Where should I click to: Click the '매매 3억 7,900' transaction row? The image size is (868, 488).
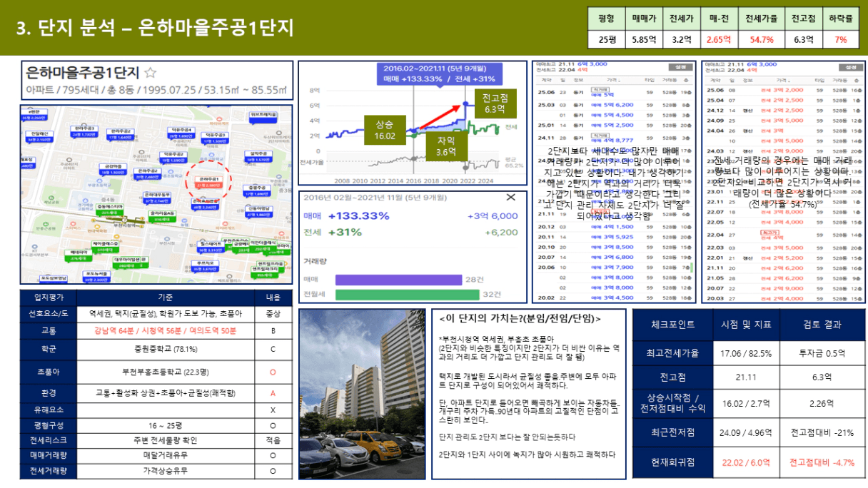coord(614,267)
